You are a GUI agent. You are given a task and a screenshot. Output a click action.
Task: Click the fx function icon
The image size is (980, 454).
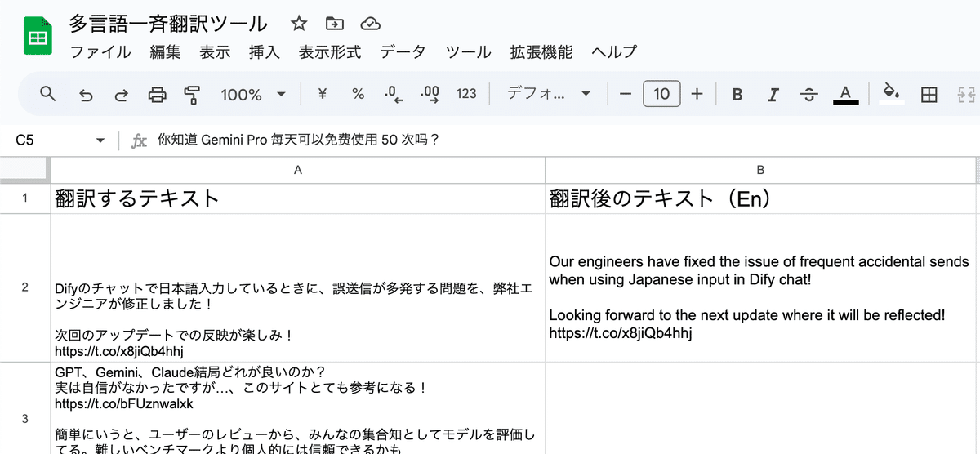point(139,140)
